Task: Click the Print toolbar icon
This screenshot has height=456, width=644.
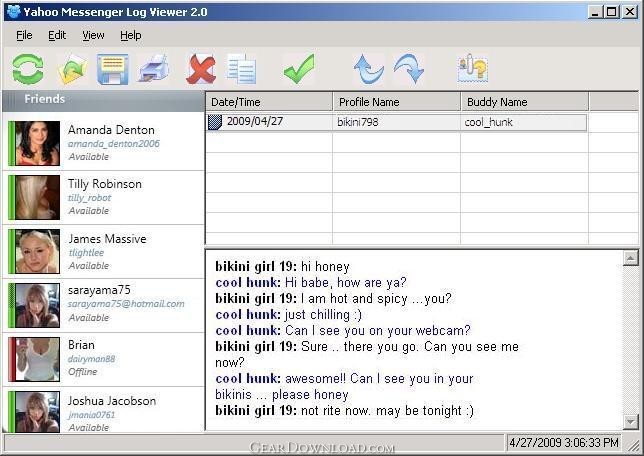Action: (153, 68)
